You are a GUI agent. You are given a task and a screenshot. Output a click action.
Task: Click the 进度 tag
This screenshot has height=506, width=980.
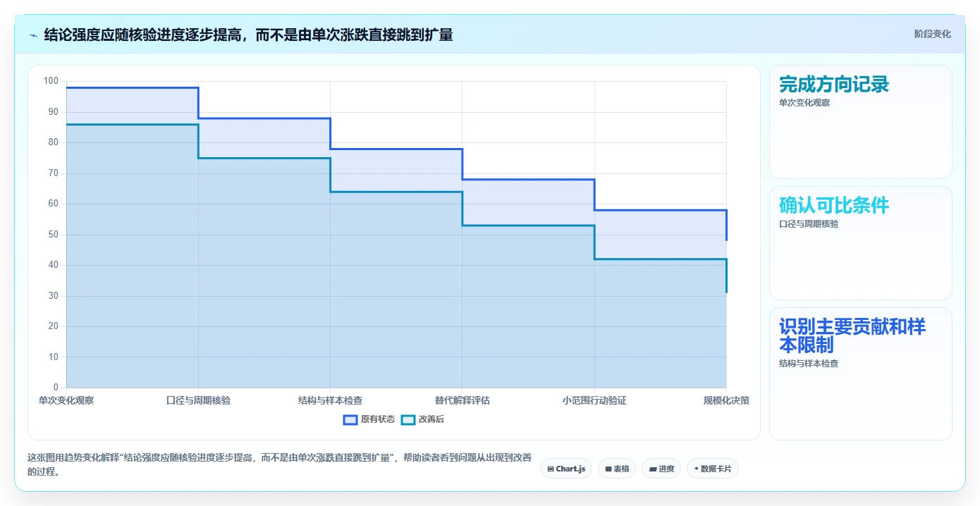[x=661, y=469]
